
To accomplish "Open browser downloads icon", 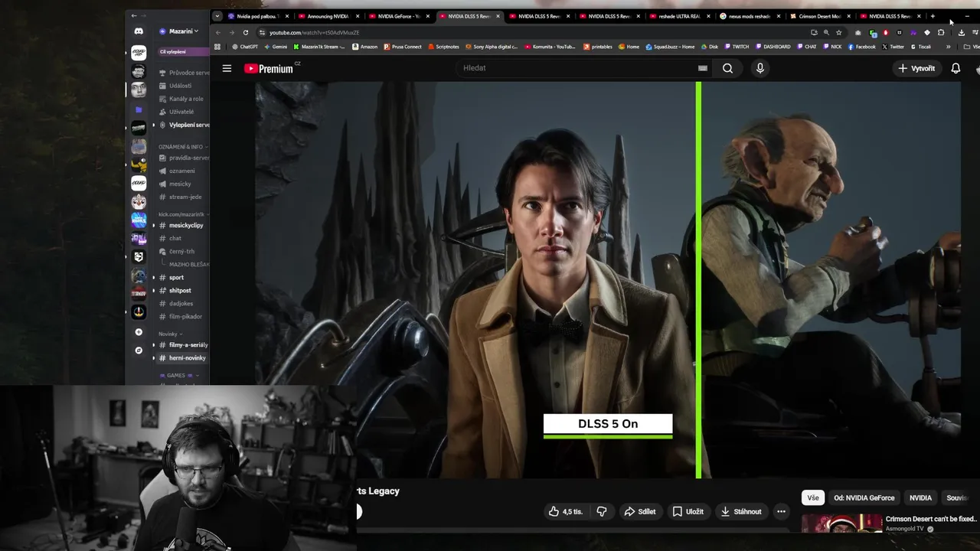I will (x=961, y=32).
